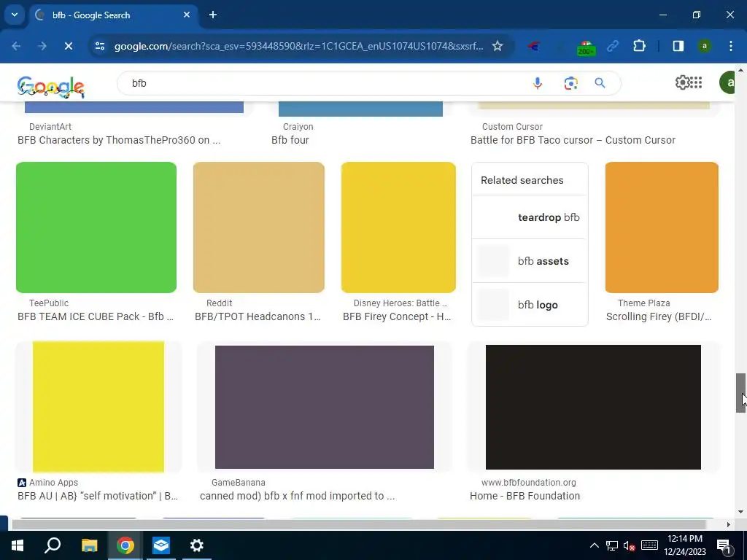Viewport: 747px width, 560px height.
Task: Open the orange Theme Plaza thumbnail
Action: coord(662,227)
